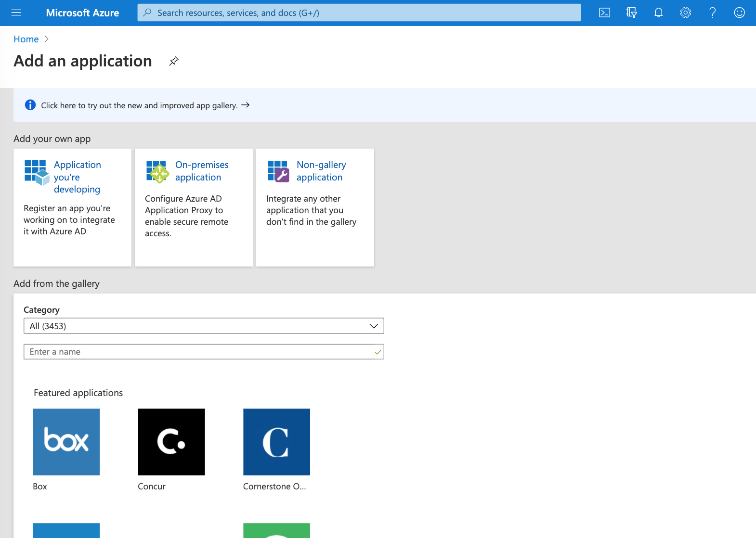756x538 pixels.
Task: Pin the Add an application blade
Action: coord(174,61)
